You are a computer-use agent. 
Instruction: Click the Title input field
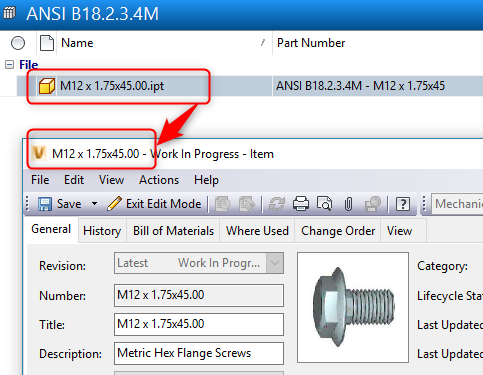[199, 324]
